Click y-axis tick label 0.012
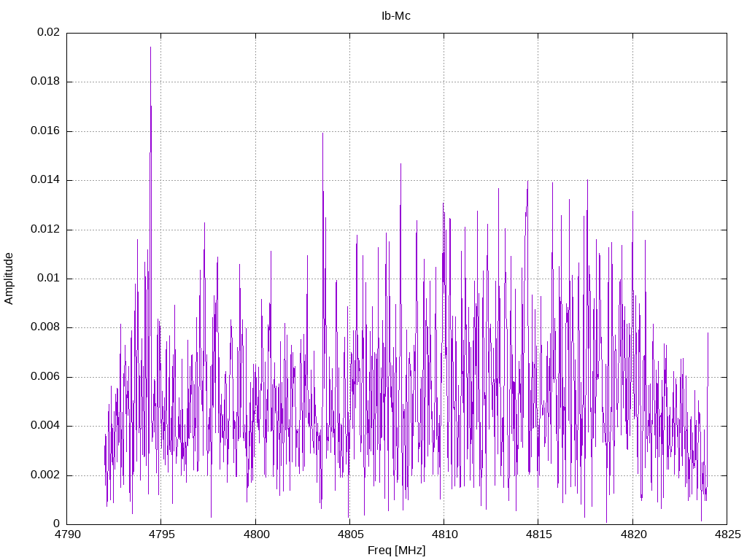 [x=46, y=230]
